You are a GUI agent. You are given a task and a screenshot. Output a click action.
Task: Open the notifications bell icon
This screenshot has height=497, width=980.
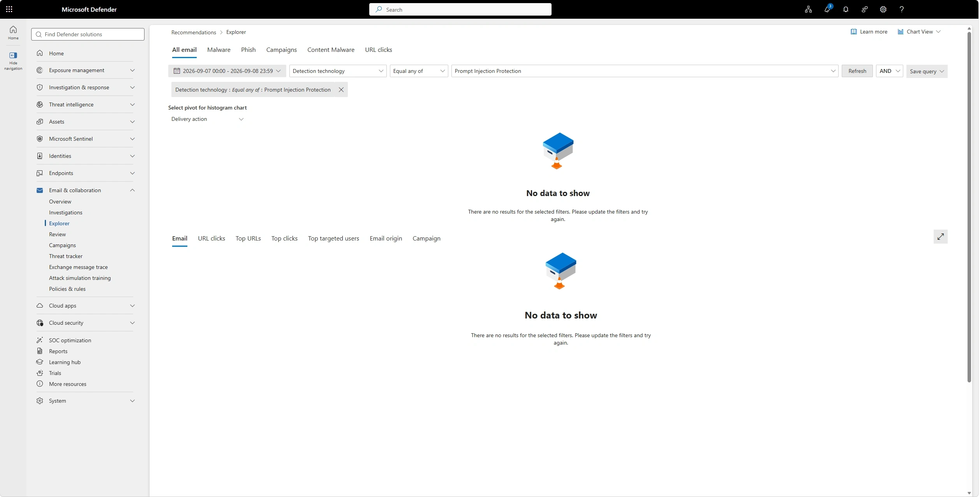click(x=846, y=9)
